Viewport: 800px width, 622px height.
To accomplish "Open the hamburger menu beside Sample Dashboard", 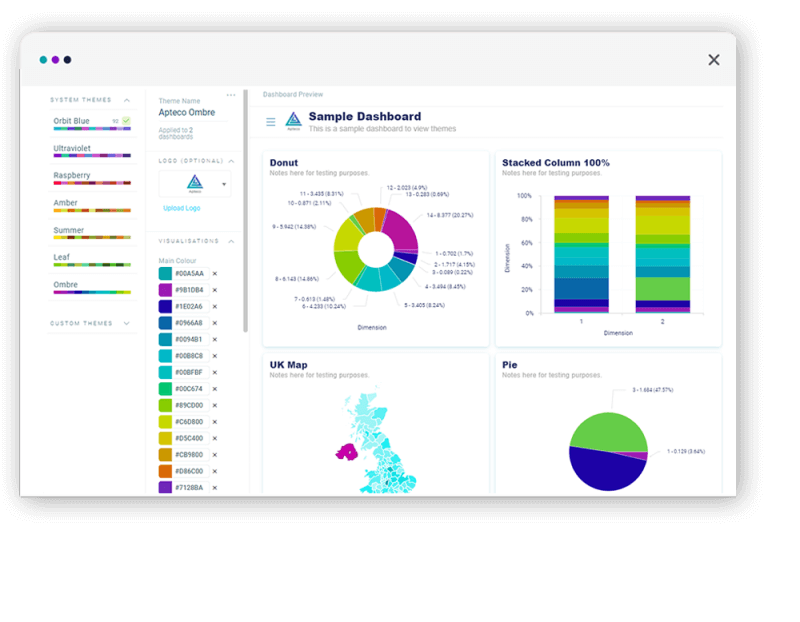I will (269, 120).
